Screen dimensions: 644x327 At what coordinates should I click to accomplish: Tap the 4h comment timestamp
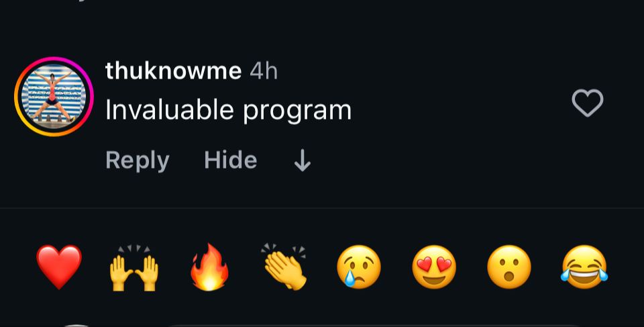[264, 71]
